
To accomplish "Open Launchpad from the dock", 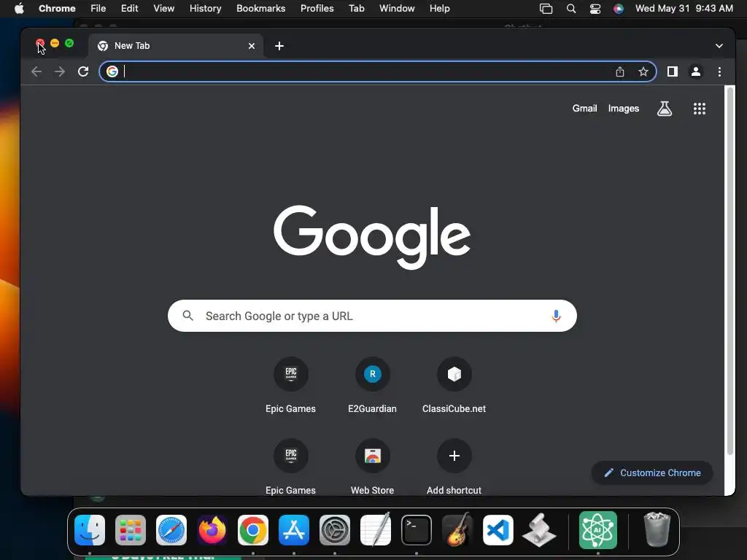I will click(x=131, y=530).
